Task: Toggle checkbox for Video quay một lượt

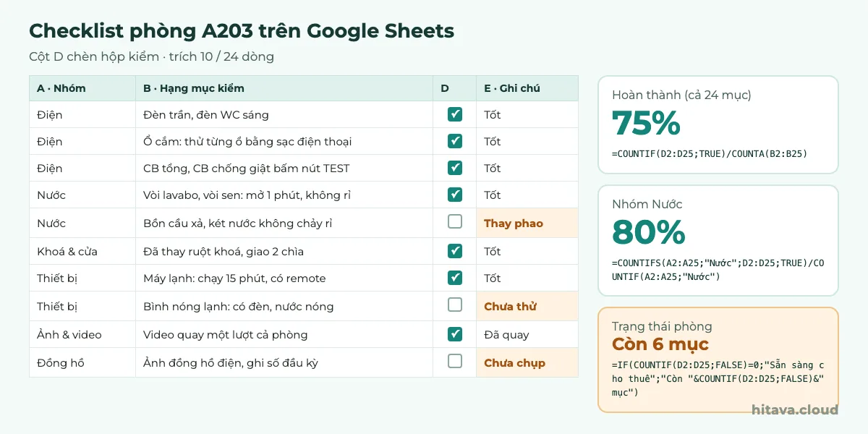Action: coord(455,334)
